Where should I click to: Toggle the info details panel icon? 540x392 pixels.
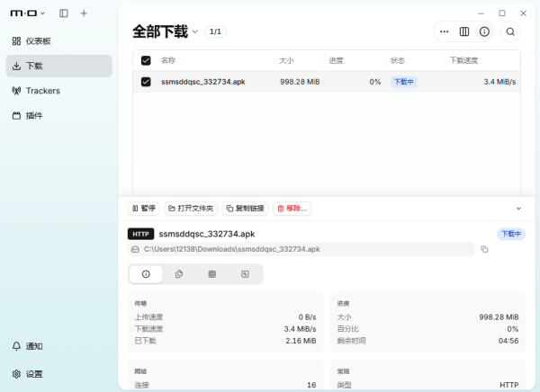484,31
